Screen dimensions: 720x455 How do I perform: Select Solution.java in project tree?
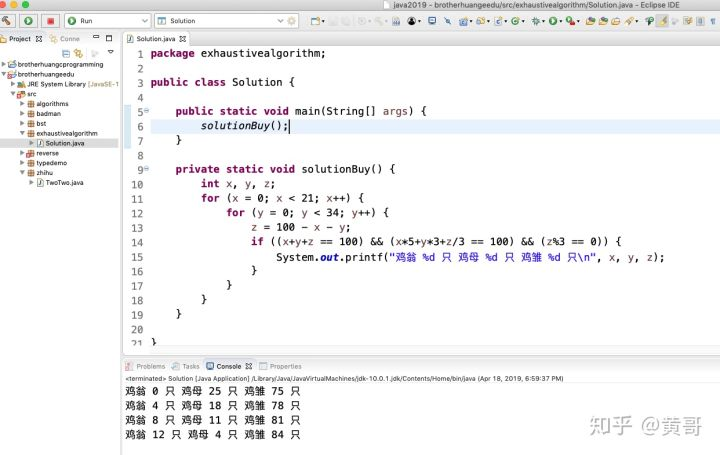64,143
